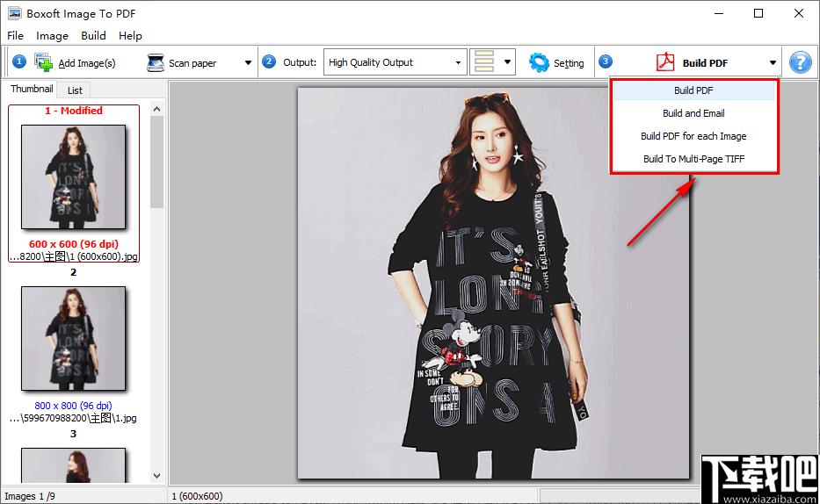Click the Setting gear icon
The height and width of the screenshot is (504, 820).
[539, 62]
